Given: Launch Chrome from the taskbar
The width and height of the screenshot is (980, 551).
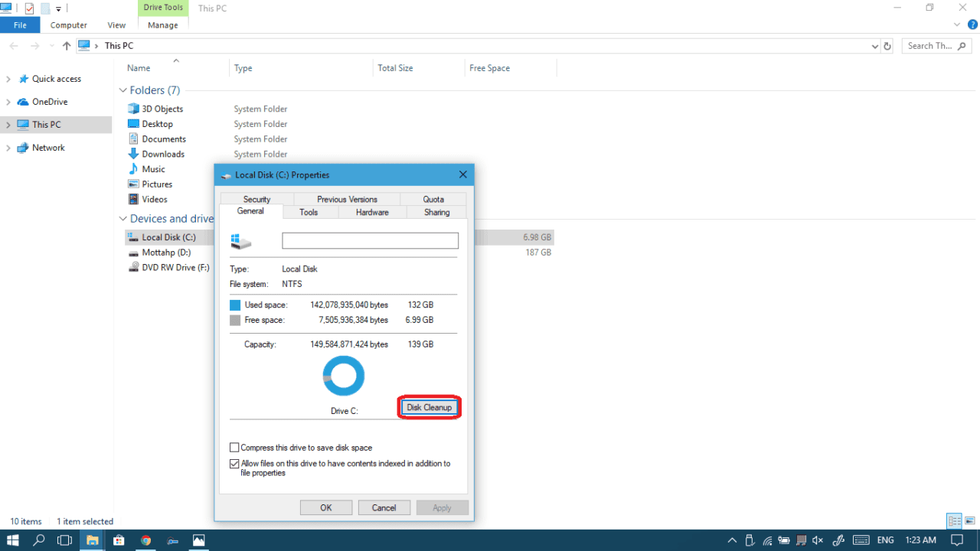Looking at the screenshot, I should (x=145, y=540).
